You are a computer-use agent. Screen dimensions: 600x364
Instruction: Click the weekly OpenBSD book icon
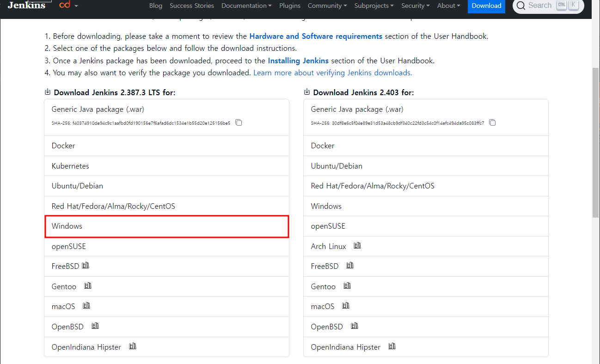pyautogui.click(x=355, y=326)
